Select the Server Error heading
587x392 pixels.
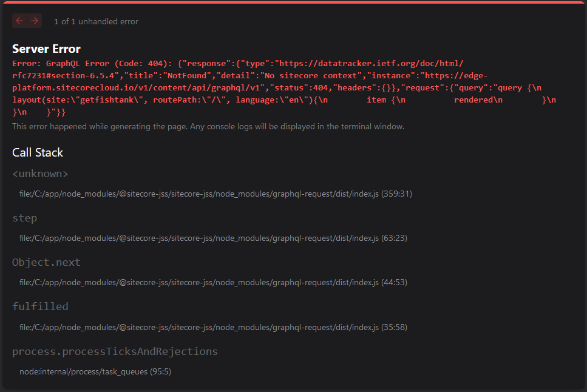click(x=46, y=49)
